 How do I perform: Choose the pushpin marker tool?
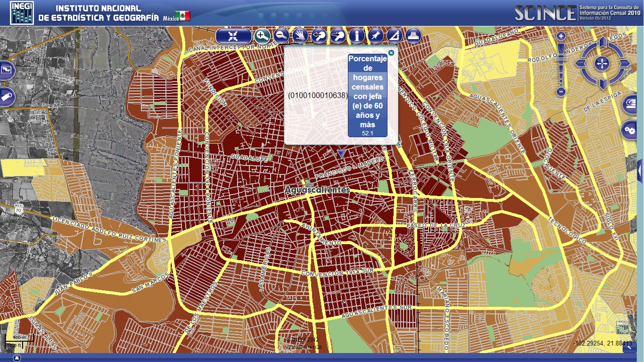tap(376, 36)
